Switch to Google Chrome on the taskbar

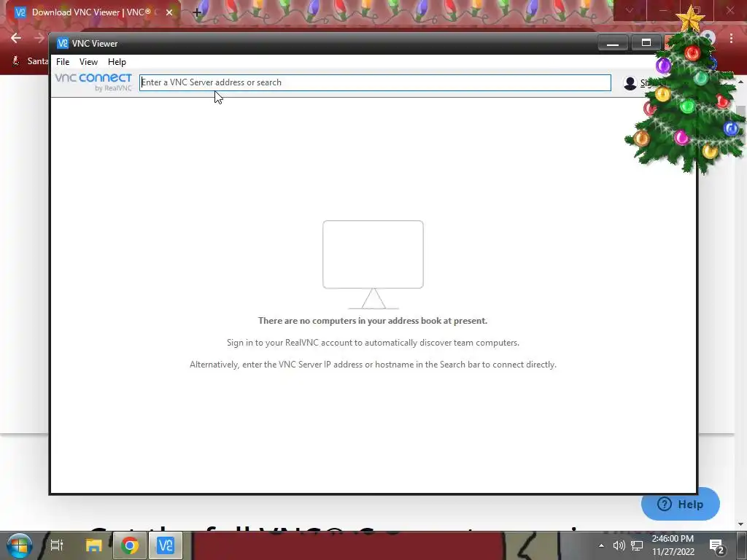click(130, 545)
